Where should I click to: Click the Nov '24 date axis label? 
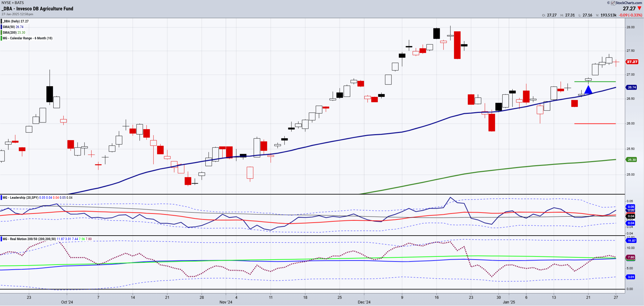click(226, 302)
